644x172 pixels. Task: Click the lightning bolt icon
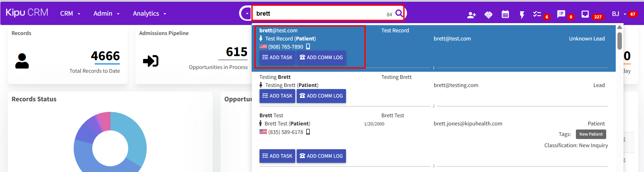(x=522, y=15)
